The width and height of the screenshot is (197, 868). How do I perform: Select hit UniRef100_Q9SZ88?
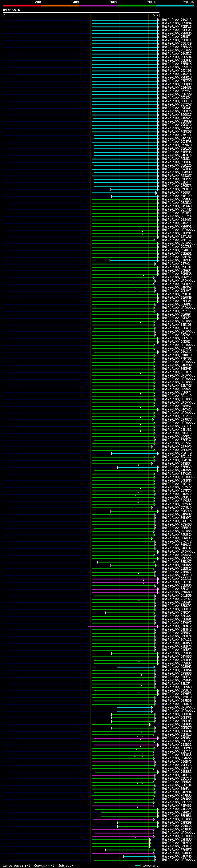click(177, 247)
